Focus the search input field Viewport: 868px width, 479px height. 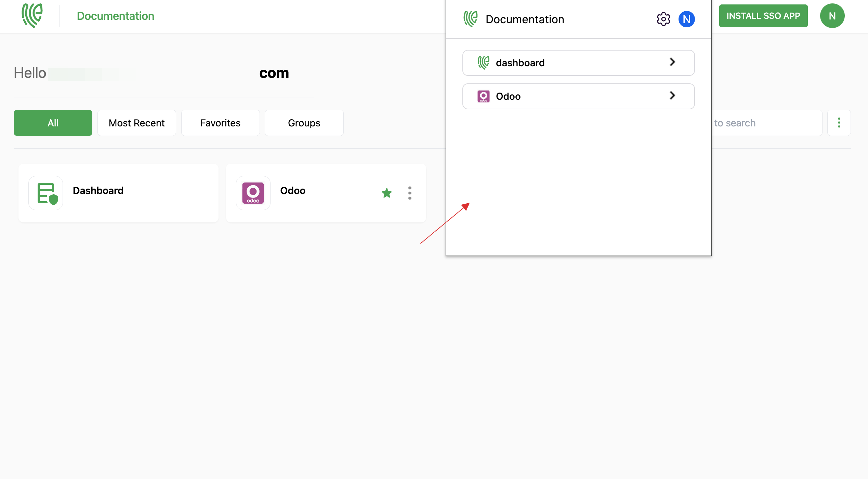(767, 123)
